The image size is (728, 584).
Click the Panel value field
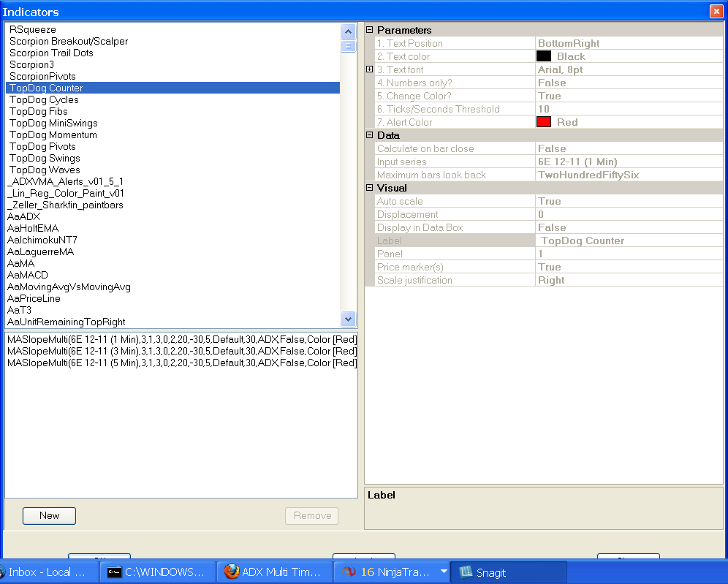click(629, 254)
